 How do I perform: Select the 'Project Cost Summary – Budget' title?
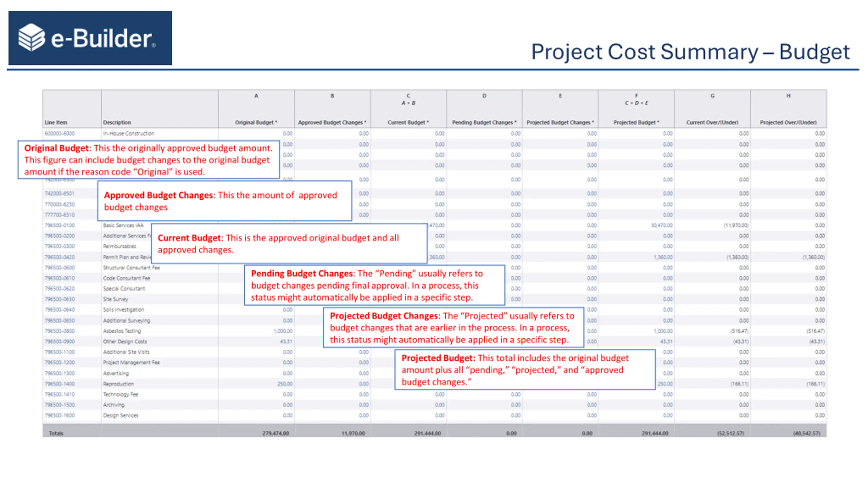pos(690,52)
